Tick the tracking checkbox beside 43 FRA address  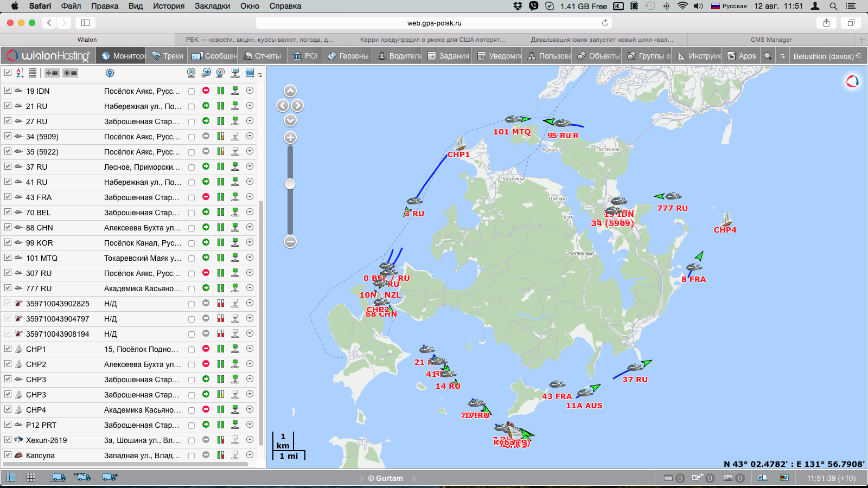[192, 197]
